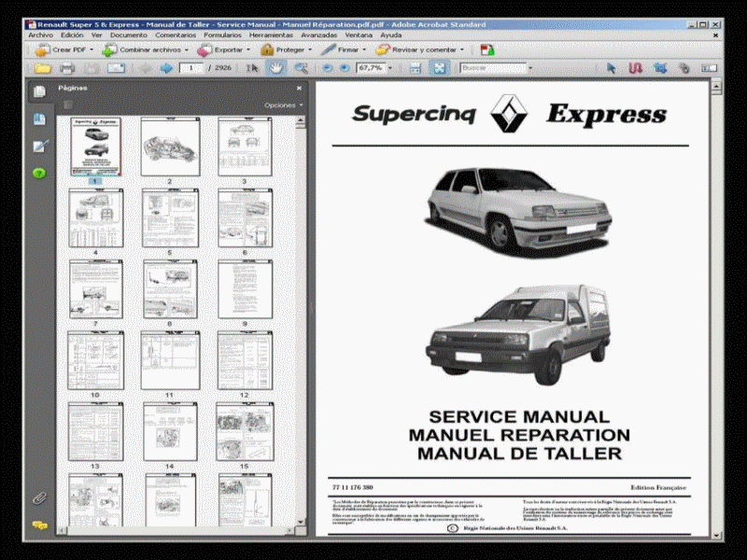Select page 10 thumbnail
The height and width of the screenshot is (560, 747).
pyautogui.click(x=95, y=360)
